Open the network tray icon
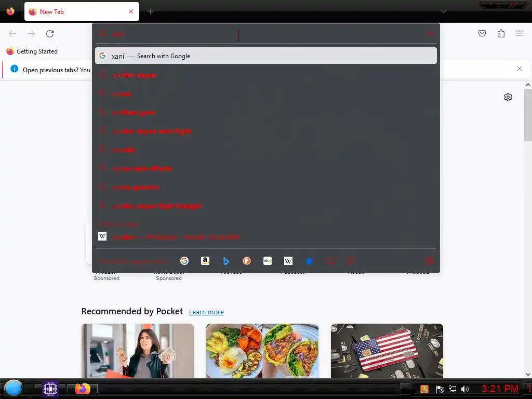This screenshot has height=399, width=532. [453, 389]
